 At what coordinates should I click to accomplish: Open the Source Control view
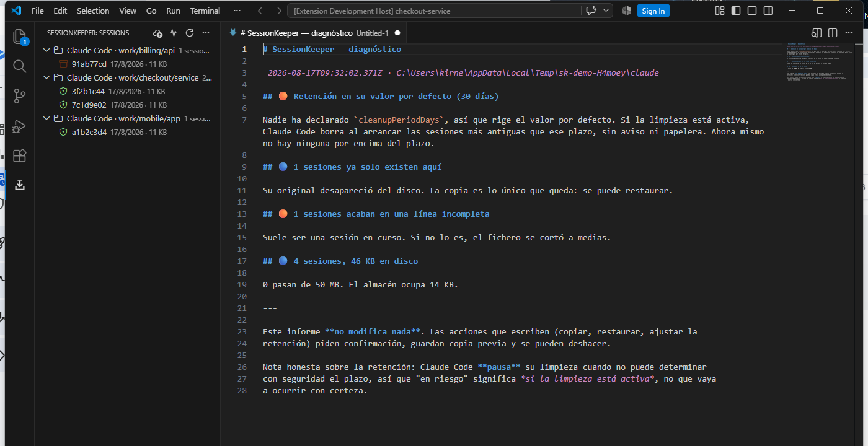pyautogui.click(x=20, y=96)
